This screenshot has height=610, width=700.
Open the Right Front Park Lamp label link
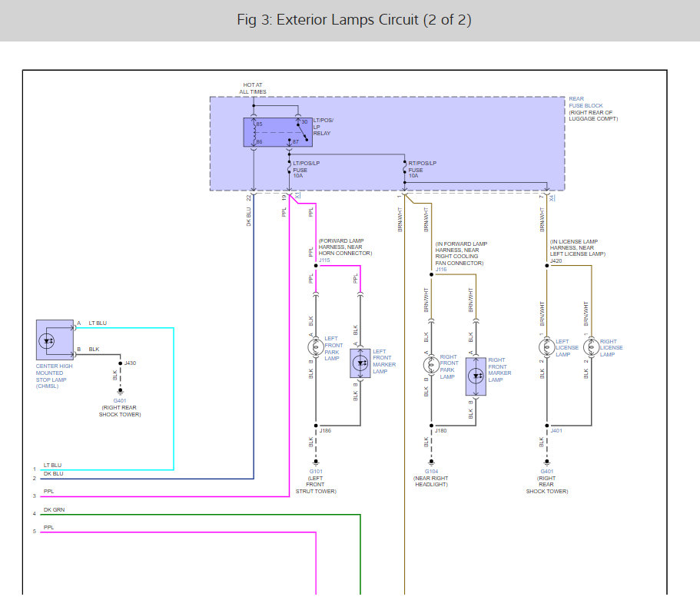click(449, 366)
